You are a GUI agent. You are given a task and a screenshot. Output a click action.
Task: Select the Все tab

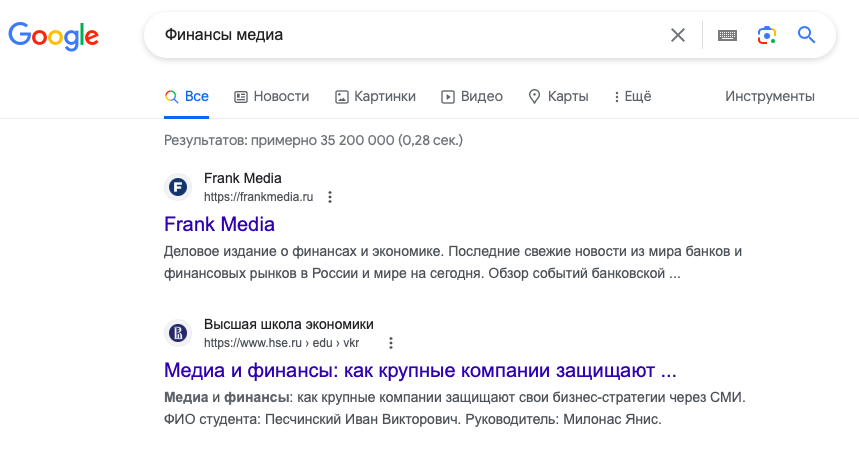(186, 96)
